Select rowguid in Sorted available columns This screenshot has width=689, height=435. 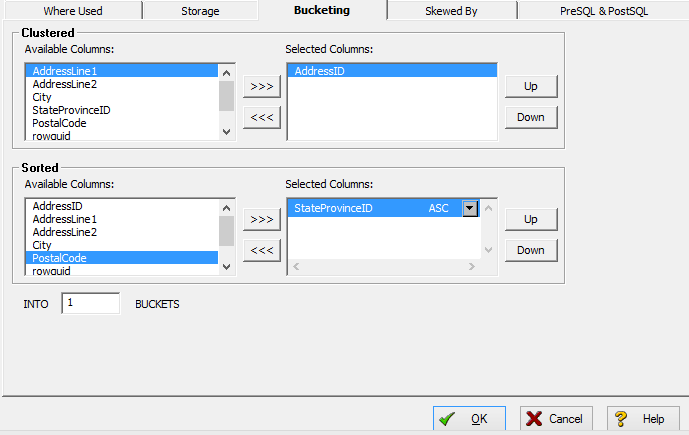tap(122, 270)
